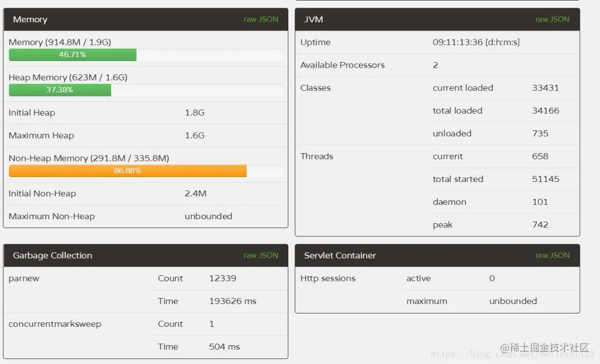Viewport: 600px width, 364px height.
Task: Click the parnew time value 193626 ms
Action: point(233,301)
